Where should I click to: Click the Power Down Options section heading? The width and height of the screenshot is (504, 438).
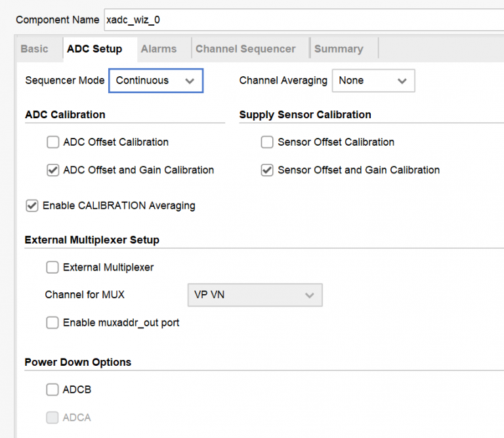click(x=78, y=362)
